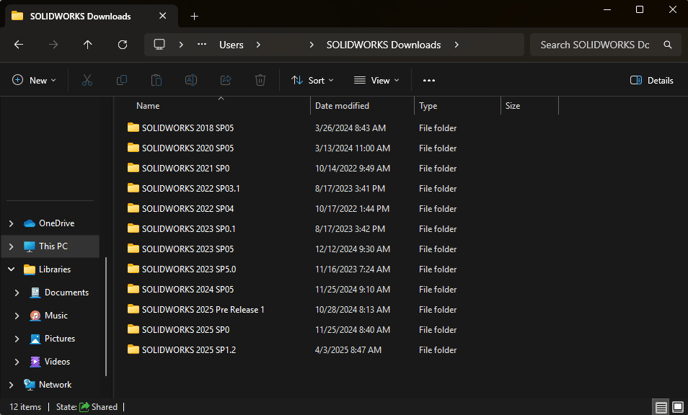
Task: Click the Share icon in toolbar
Action: click(226, 80)
